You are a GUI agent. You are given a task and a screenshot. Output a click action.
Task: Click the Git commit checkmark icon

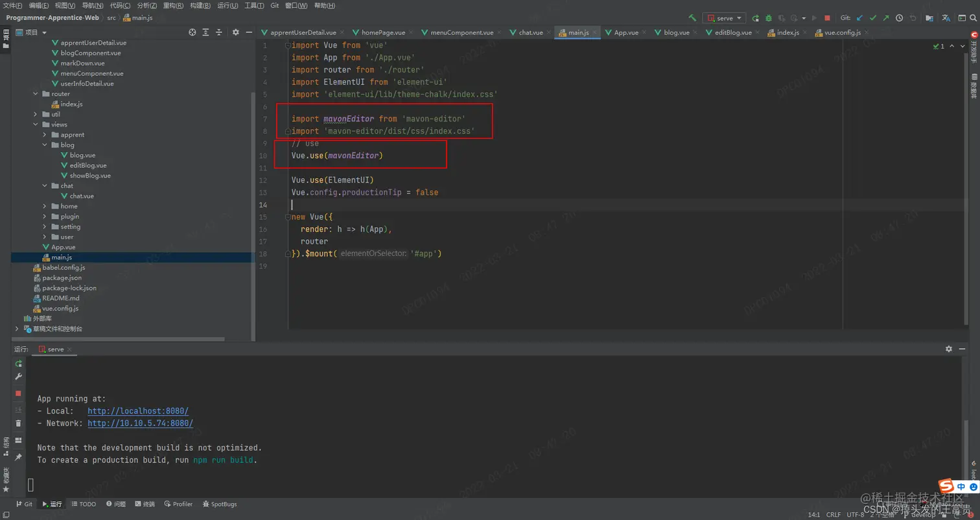873,18
